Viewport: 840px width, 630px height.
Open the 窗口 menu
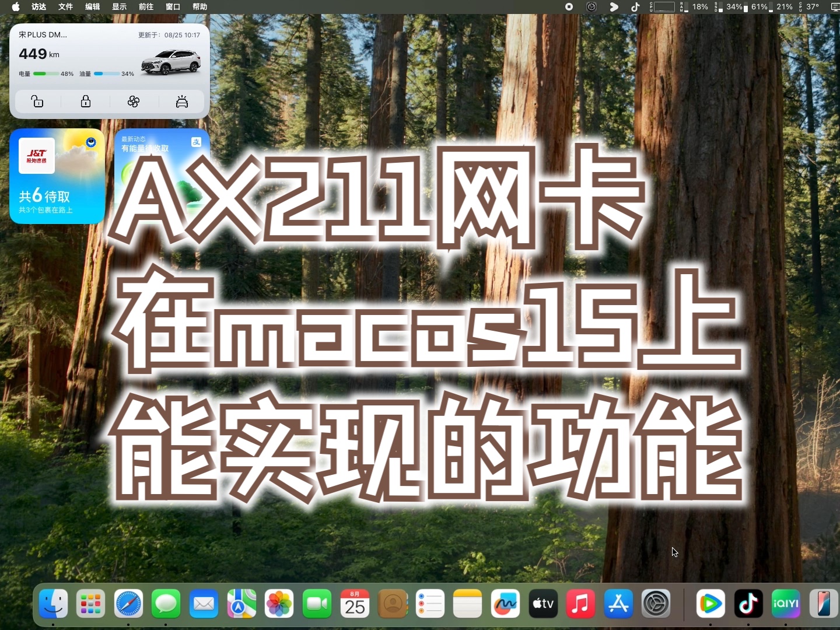pos(173,7)
